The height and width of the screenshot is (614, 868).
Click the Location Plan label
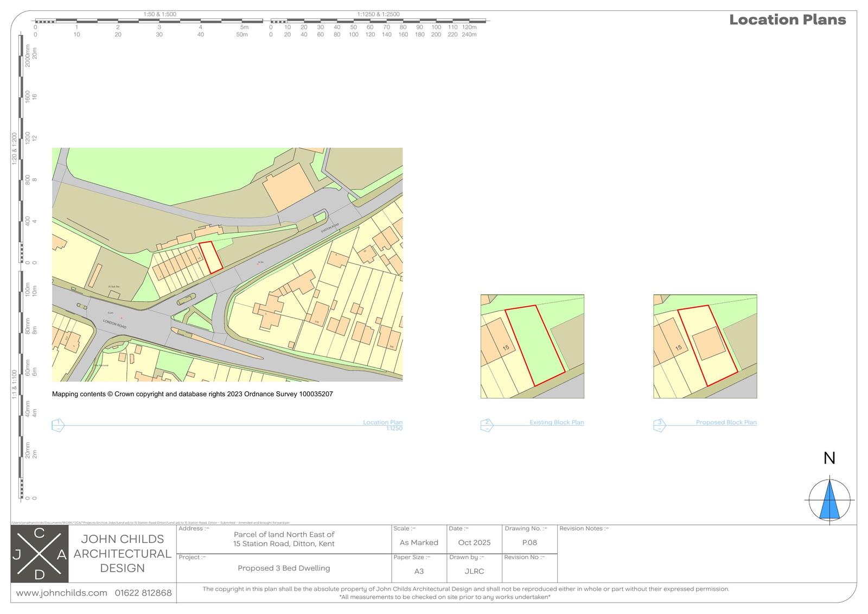point(382,422)
